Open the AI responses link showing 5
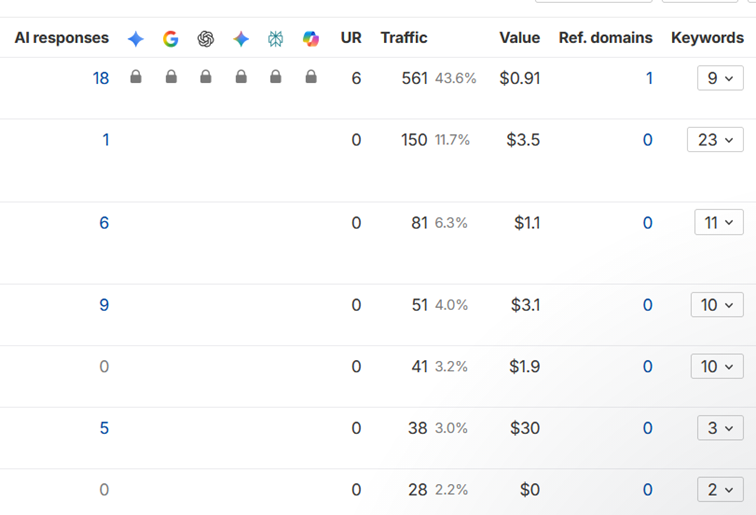Image resolution: width=756 pixels, height=515 pixels. click(104, 428)
